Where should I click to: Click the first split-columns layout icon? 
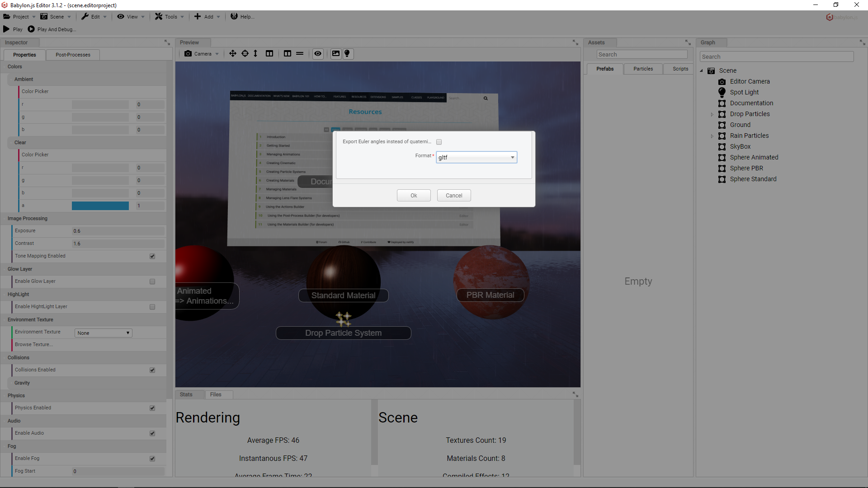(x=269, y=54)
